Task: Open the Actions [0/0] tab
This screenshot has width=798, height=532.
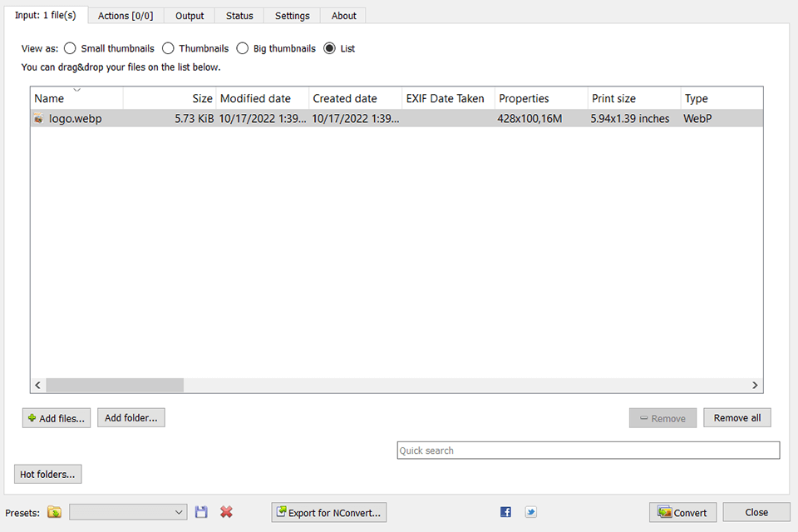Action: (126, 16)
